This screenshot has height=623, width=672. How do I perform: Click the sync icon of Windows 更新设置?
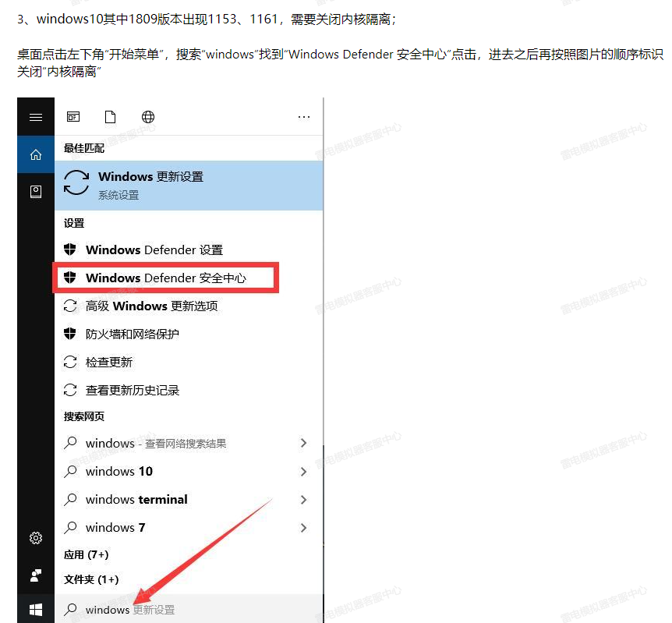tap(76, 182)
